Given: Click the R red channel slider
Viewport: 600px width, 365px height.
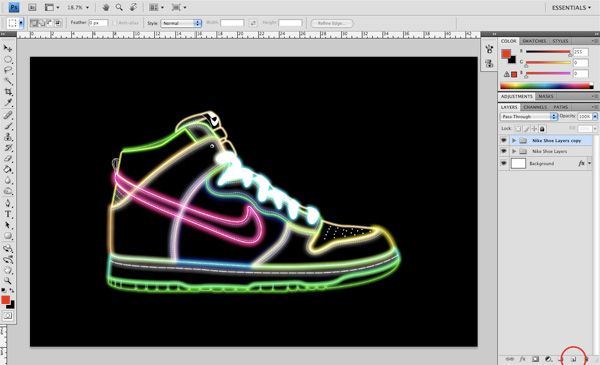Looking at the screenshot, I should pos(548,52).
